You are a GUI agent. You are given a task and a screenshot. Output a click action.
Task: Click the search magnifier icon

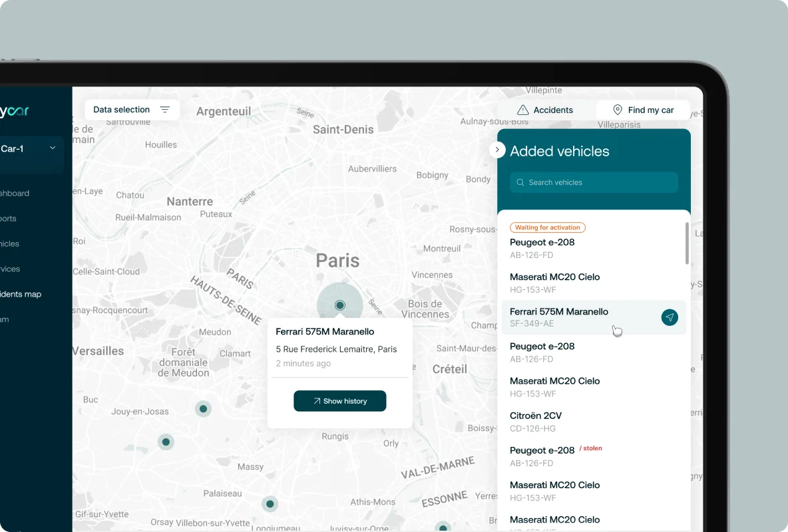click(x=520, y=182)
